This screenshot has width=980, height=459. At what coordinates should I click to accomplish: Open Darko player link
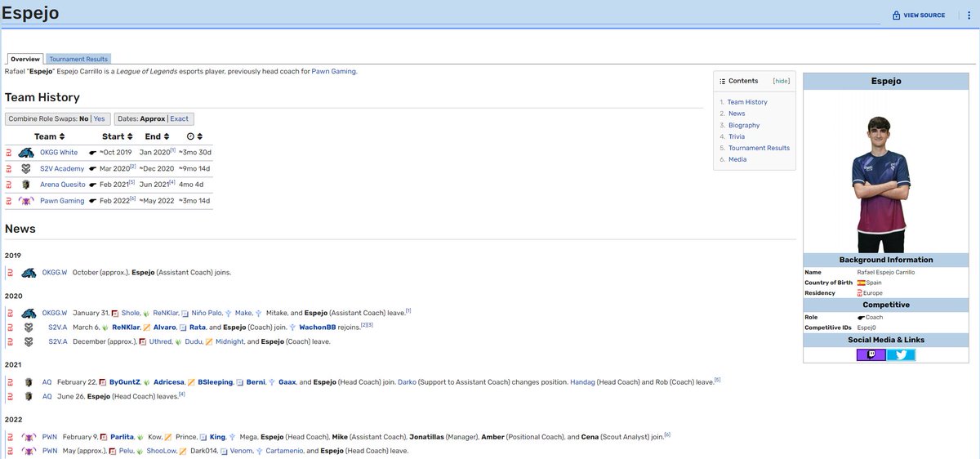pos(407,381)
